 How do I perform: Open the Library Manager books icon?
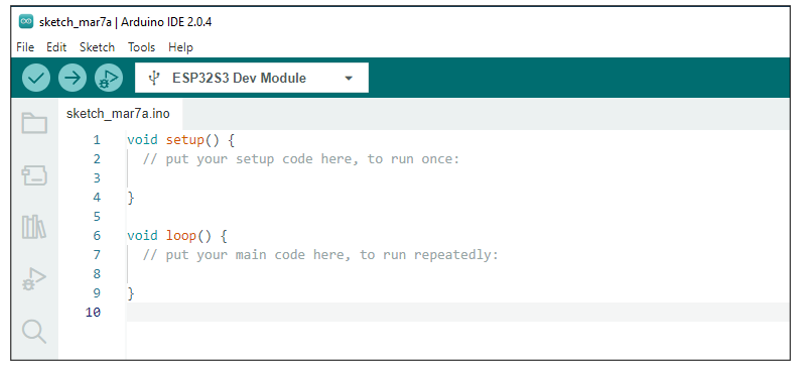34,227
